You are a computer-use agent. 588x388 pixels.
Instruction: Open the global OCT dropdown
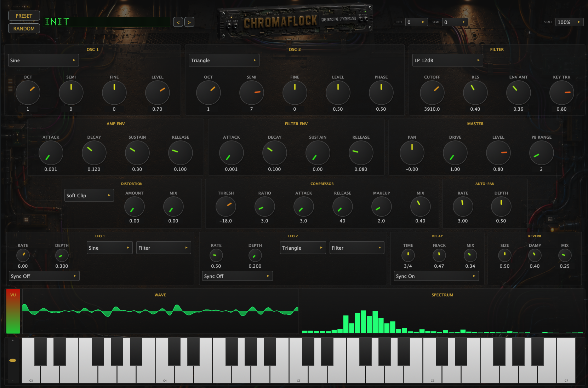(416, 22)
